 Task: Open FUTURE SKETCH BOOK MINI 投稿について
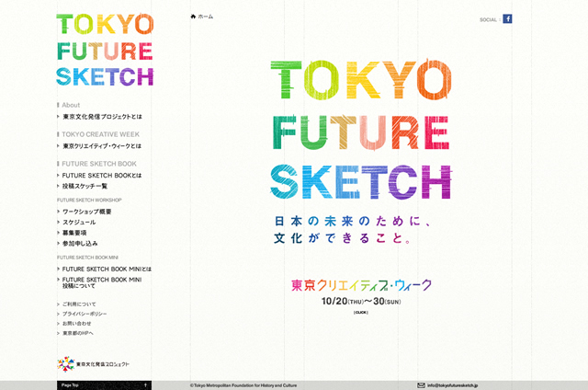[101, 282]
